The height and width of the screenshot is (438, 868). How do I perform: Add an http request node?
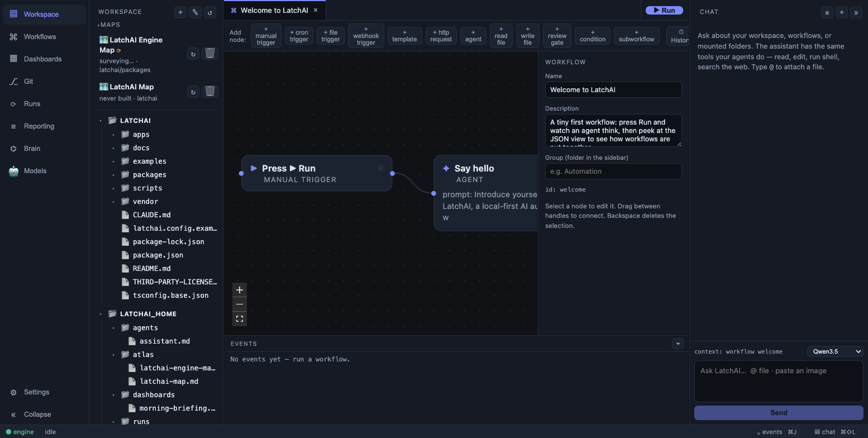(441, 36)
